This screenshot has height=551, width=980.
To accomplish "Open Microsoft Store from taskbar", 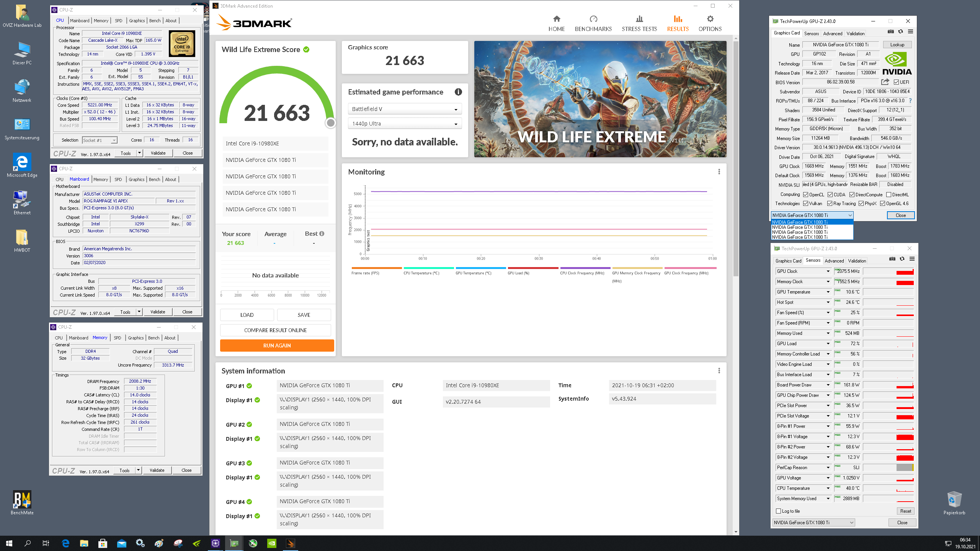I will point(103,543).
